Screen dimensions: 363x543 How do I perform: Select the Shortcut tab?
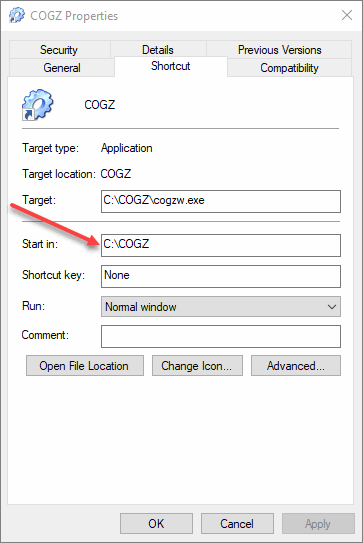pos(171,66)
